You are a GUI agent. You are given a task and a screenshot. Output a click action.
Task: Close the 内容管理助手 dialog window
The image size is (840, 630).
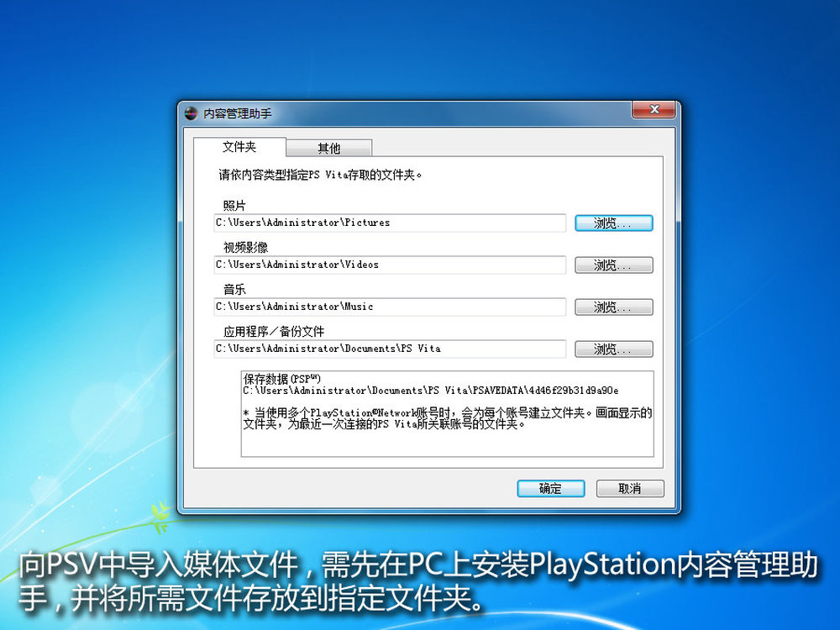click(654, 110)
